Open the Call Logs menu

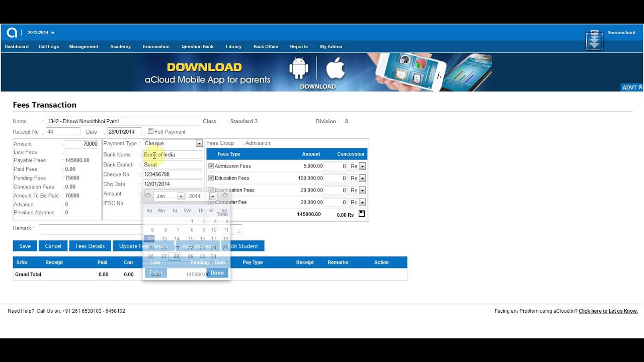(x=49, y=47)
